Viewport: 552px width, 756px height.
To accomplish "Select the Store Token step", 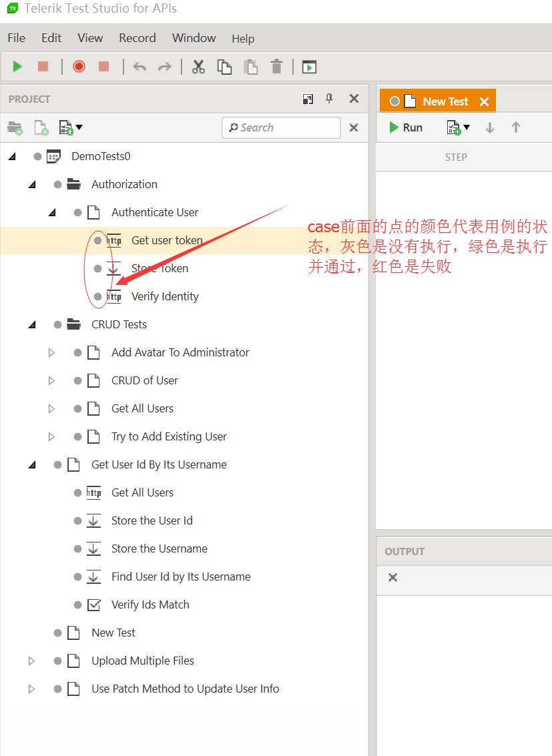I will [160, 268].
